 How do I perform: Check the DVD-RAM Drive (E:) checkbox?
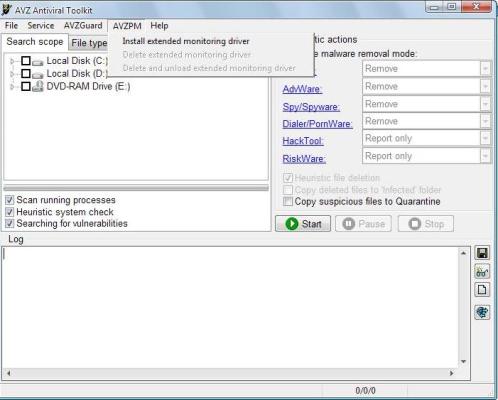click(26, 86)
